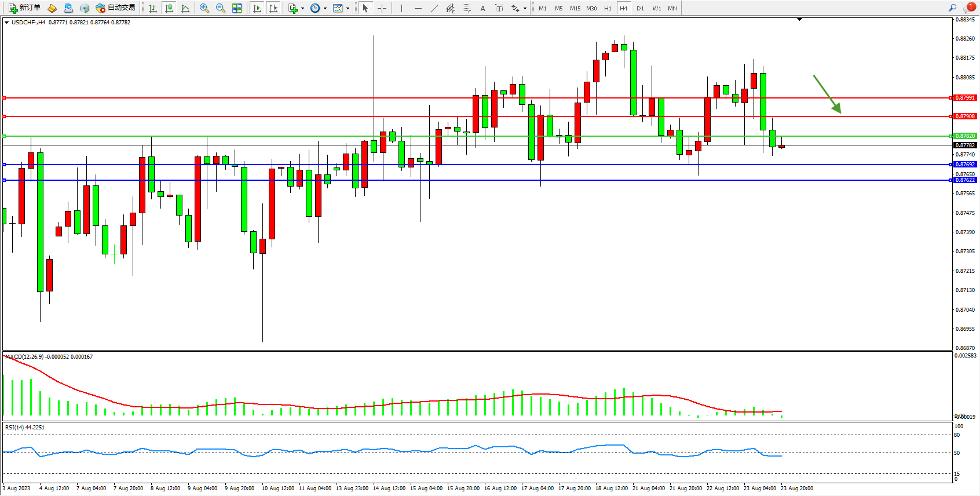Select the Draw Trendline tool
980x496 pixels.
point(434,8)
